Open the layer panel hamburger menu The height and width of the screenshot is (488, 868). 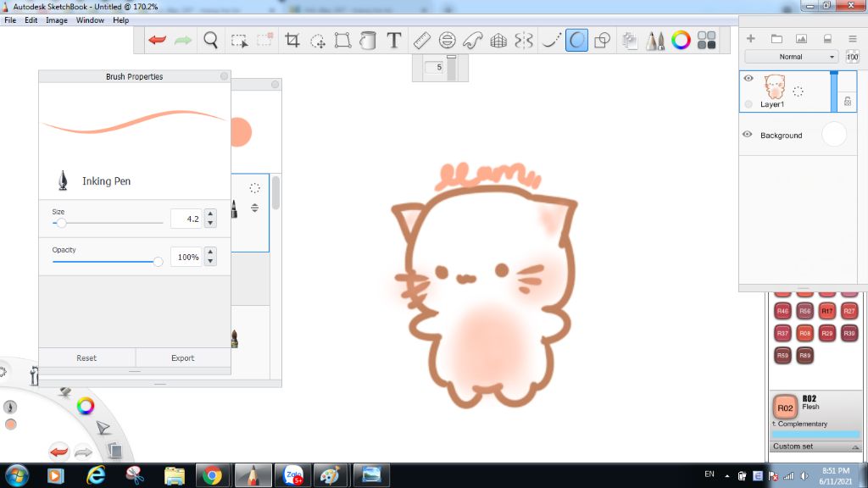[853, 38]
